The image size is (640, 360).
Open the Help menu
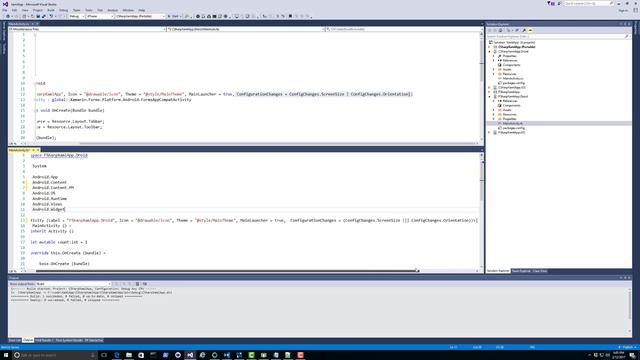pos(141,10)
